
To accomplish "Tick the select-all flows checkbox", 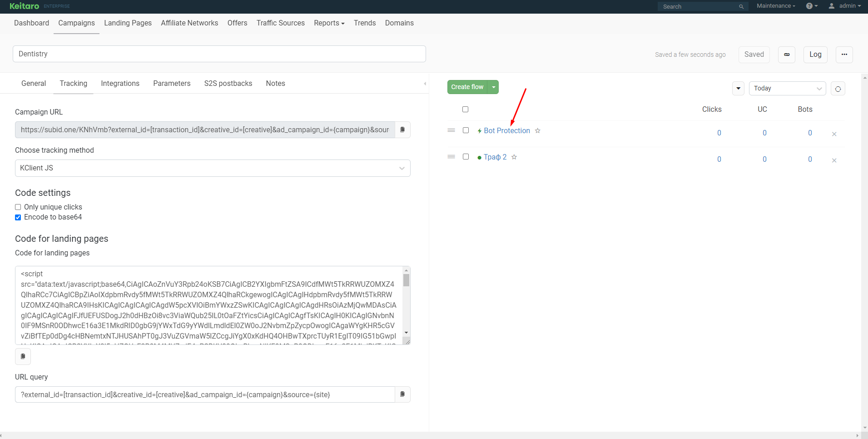I will (465, 110).
